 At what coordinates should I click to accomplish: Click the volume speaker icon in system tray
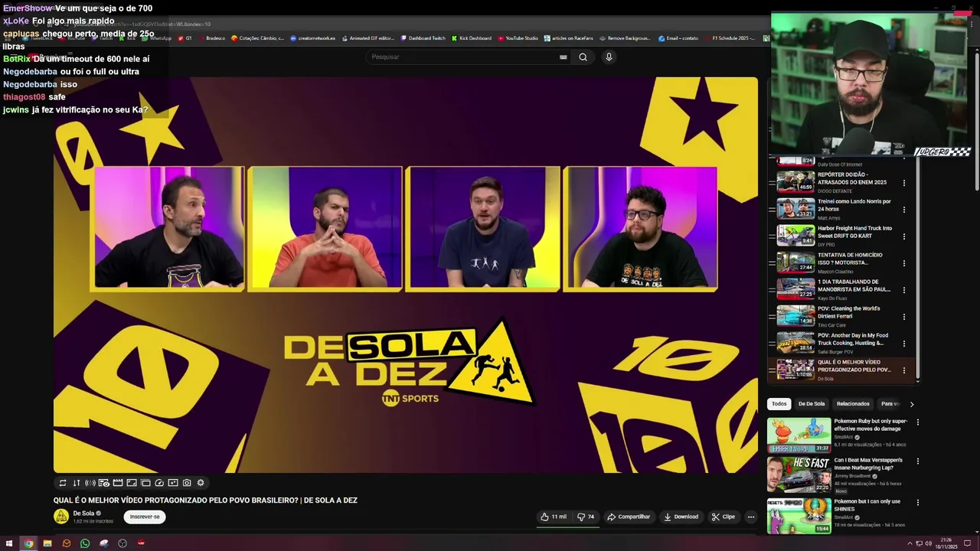click(x=929, y=543)
